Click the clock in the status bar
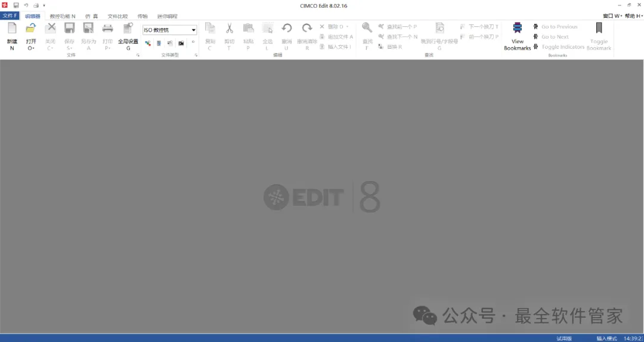644x342 pixels. point(634,338)
